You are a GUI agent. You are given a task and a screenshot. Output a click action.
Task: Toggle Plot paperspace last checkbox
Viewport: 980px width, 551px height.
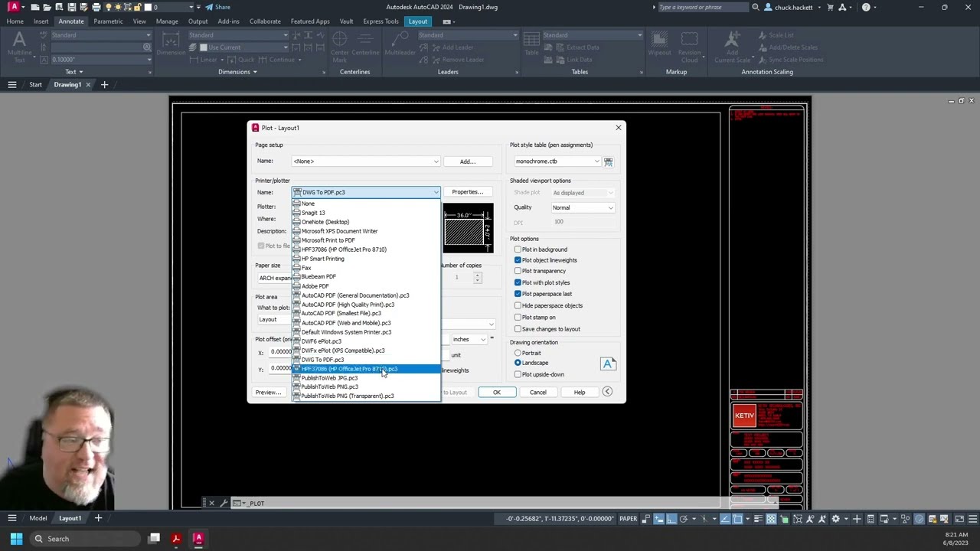[518, 294]
